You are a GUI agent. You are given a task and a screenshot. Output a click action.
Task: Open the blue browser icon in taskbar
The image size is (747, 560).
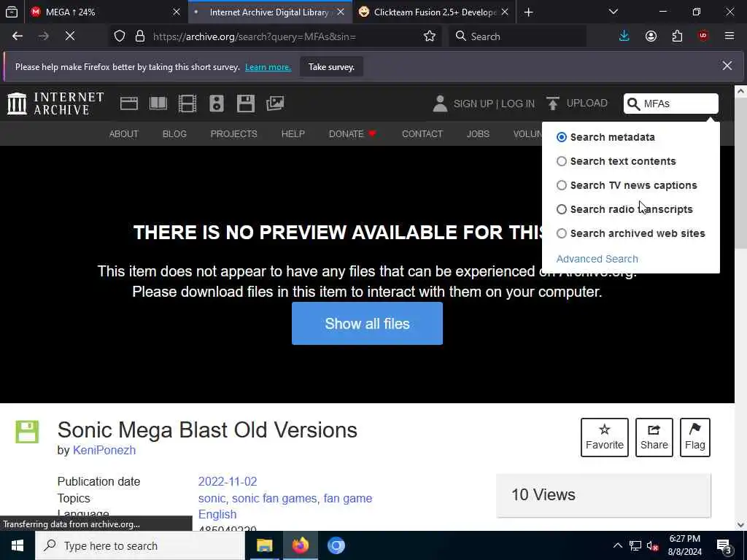click(x=336, y=545)
